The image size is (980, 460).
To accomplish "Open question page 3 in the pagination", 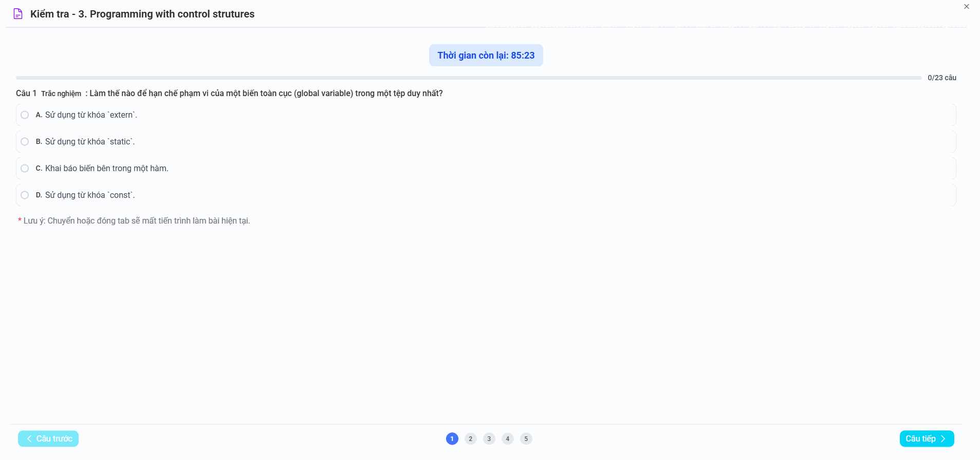I will (489, 439).
